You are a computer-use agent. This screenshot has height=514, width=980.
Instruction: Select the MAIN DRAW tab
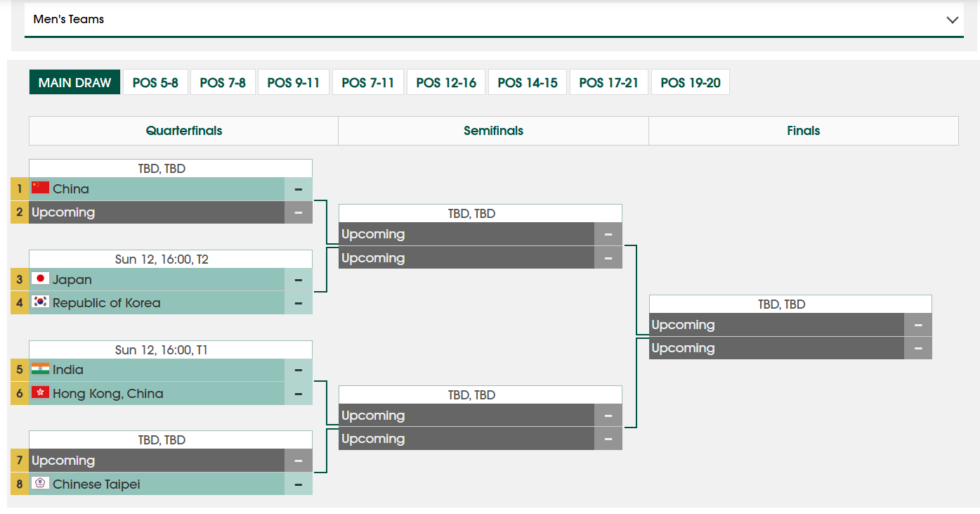[74, 82]
